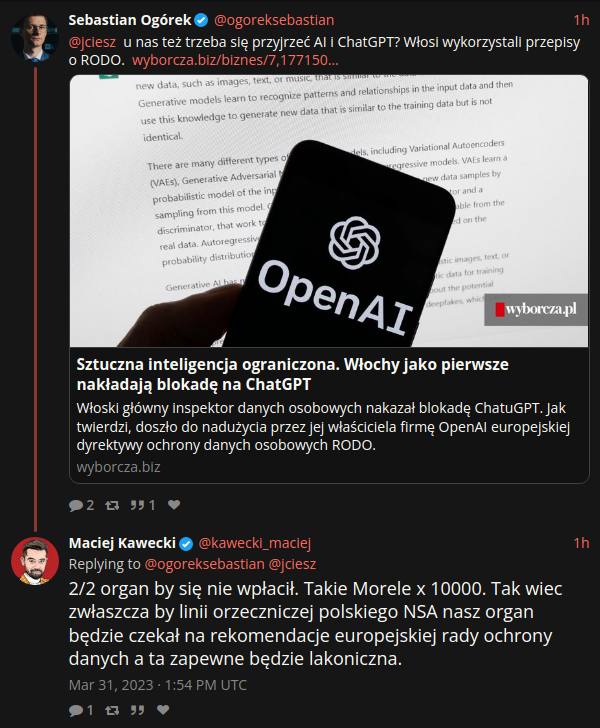This screenshot has height=728, width=600.
Task: Quote Maciej Kawecki's reply
Action: 137,710
